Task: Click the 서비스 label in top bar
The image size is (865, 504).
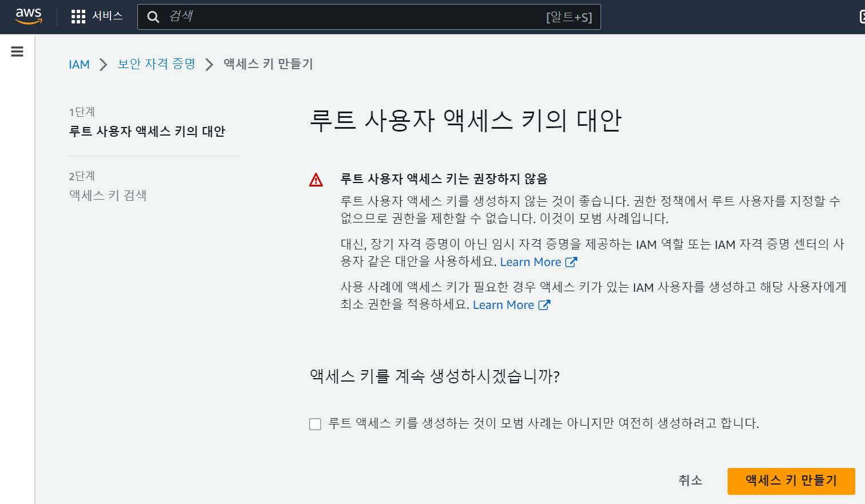Action: coord(108,16)
